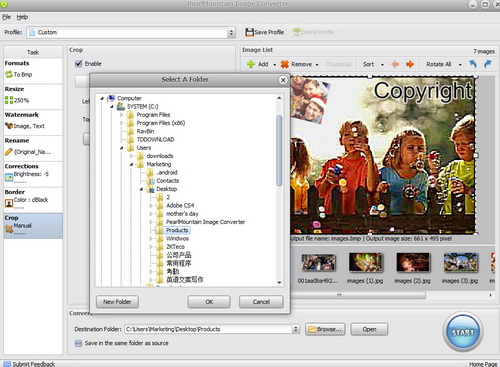Click the To Bmp convert arrows icon
The height and width of the screenshot is (367, 500).
pos(9,74)
